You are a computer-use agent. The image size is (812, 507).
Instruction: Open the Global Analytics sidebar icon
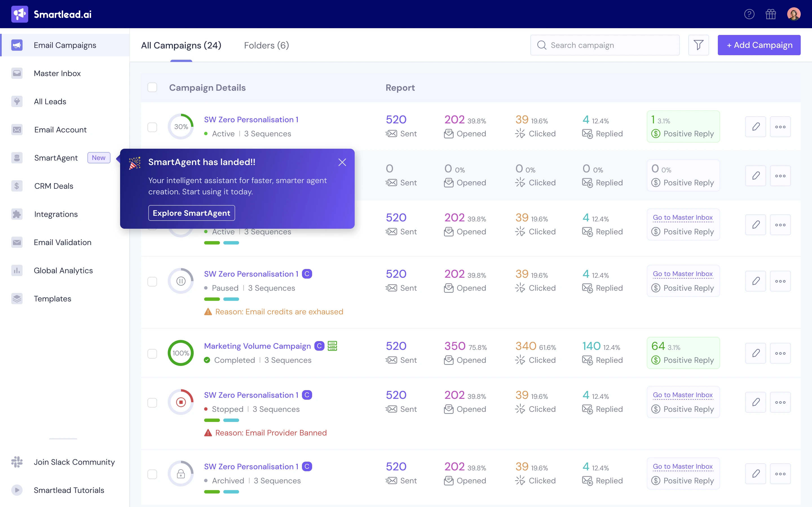click(17, 271)
